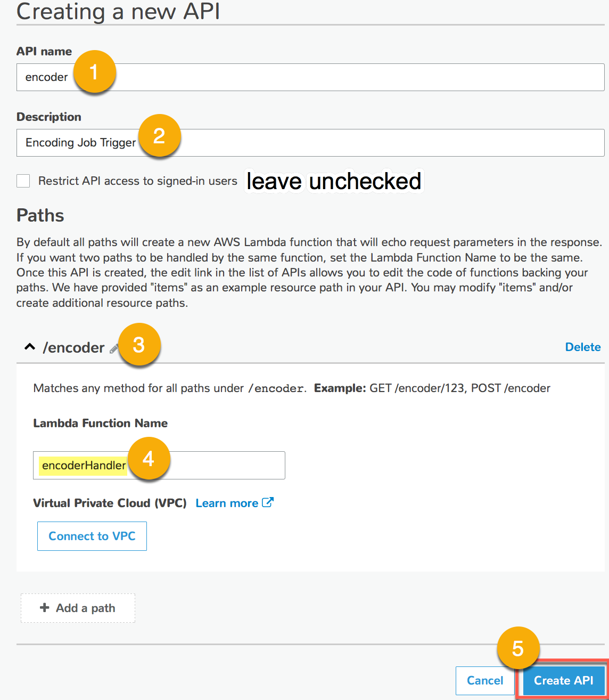Click Delete to remove the /encoder path
The height and width of the screenshot is (700, 609).
(582, 347)
